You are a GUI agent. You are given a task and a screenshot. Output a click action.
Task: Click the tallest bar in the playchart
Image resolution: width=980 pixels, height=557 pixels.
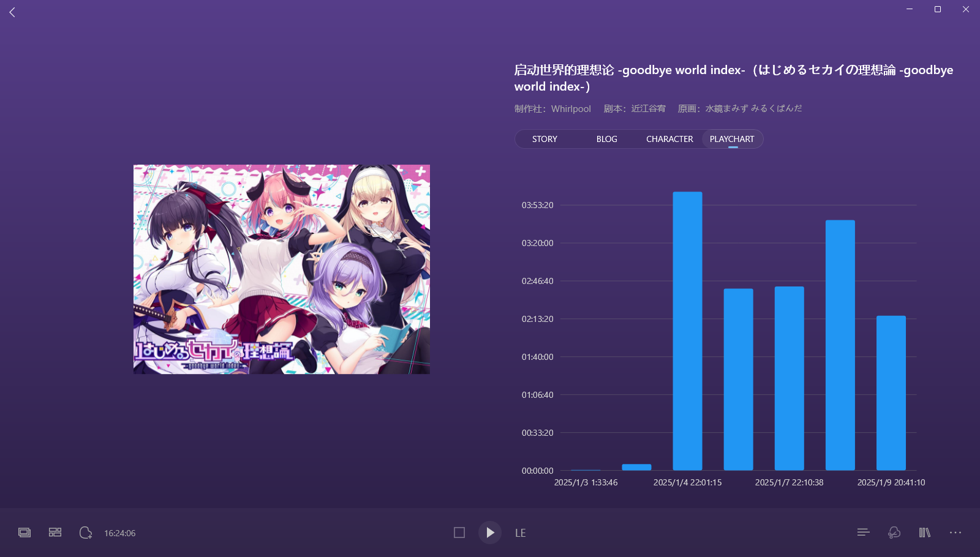coord(687,331)
